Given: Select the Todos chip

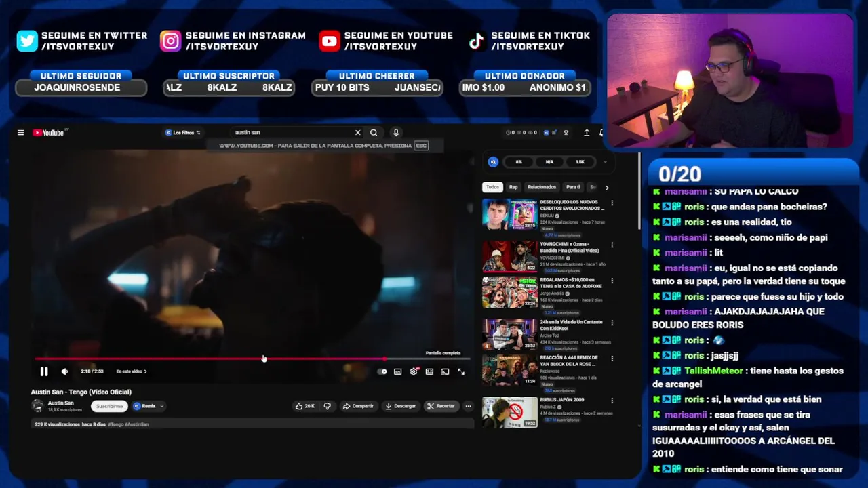Looking at the screenshot, I should point(493,187).
